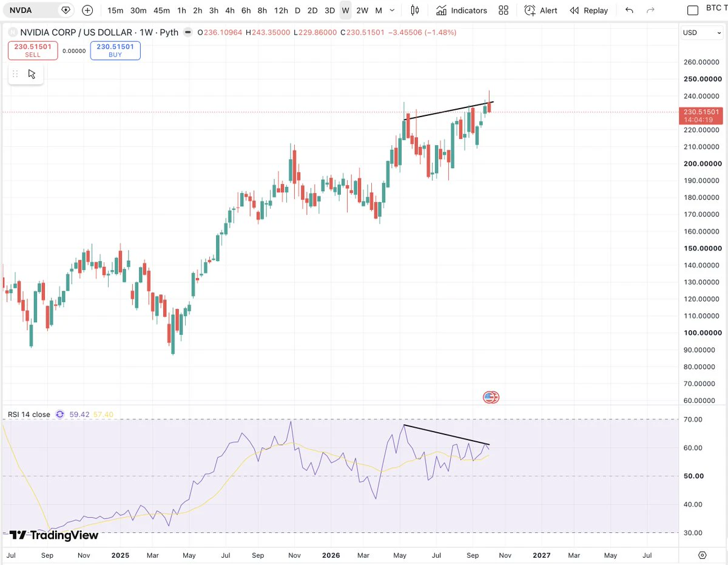Click the purple icon beside RSI label
The width and height of the screenshot is (728, 565).
(x=60, y=414)
